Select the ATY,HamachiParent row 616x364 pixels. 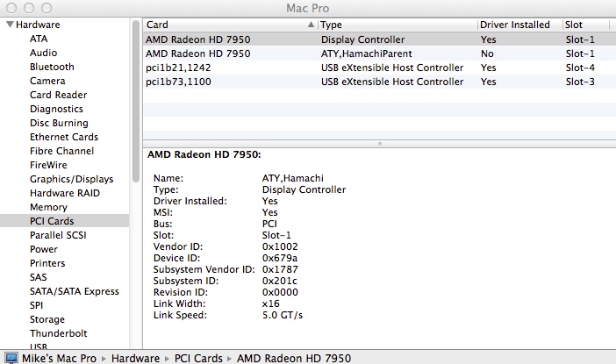click(x=379, y=54)
